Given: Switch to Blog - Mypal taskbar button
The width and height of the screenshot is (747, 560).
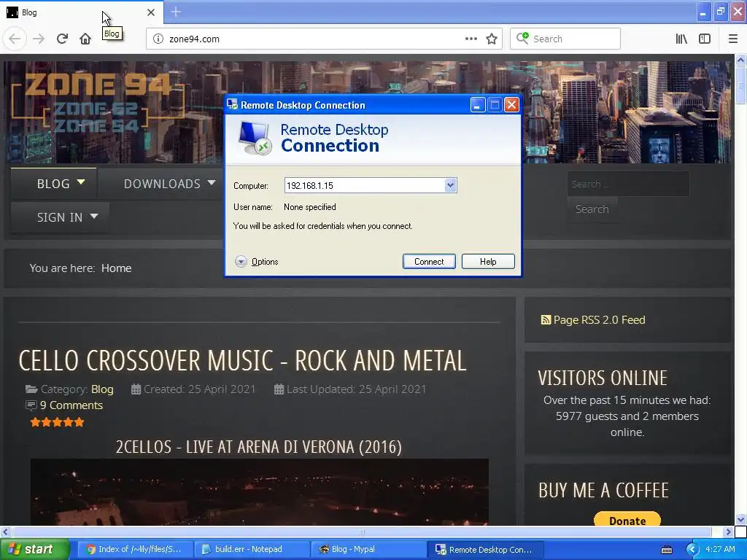Looking at the screenshot, I should point(368,550).
